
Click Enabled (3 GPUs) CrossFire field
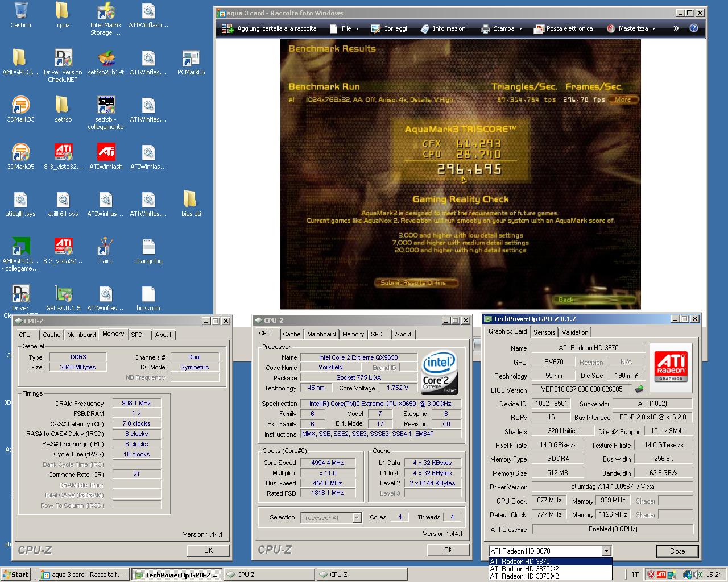[613, 529]
